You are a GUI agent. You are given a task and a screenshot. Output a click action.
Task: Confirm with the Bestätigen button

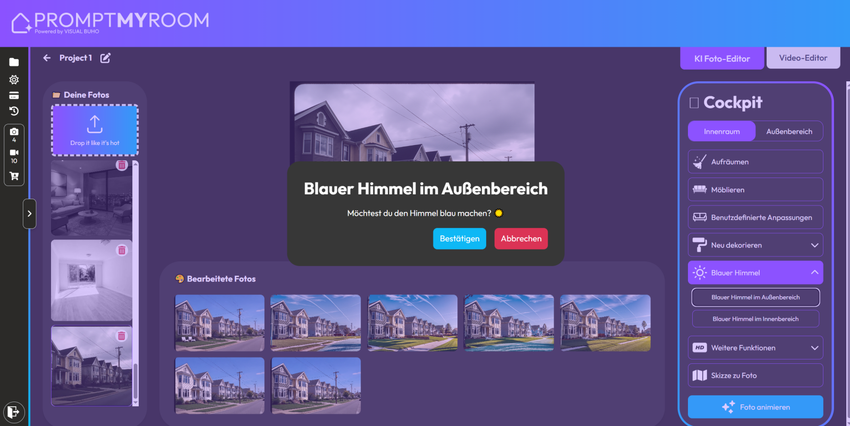click(459, 238)
